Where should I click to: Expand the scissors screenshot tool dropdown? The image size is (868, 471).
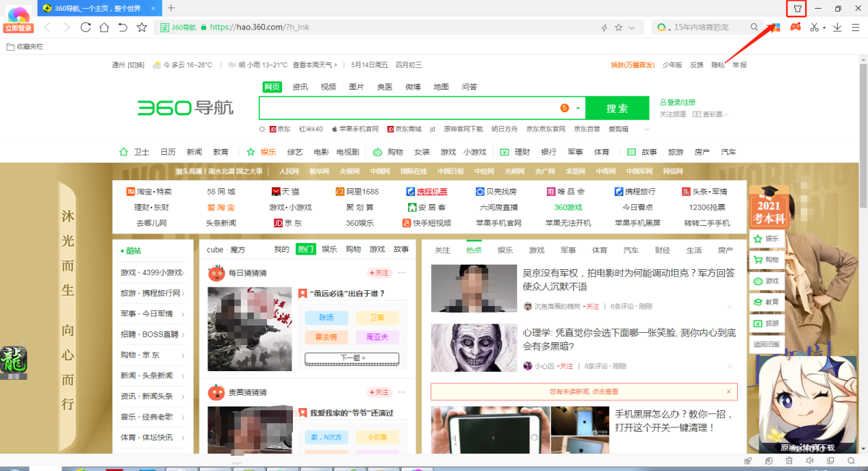click(824, 27)
